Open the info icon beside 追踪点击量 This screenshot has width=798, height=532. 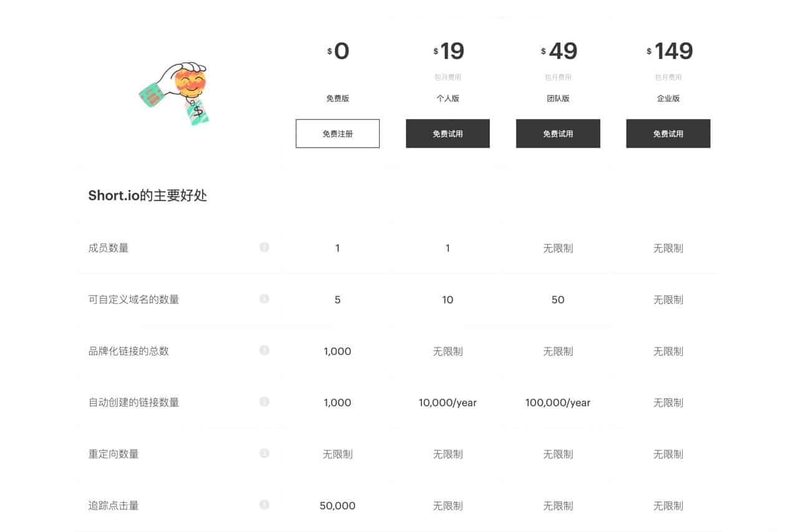tap(264, 505)
